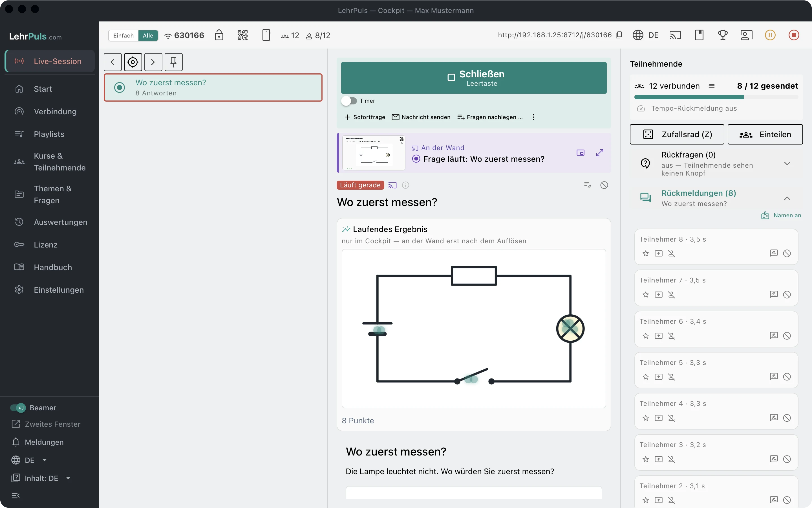Pause the session with orange pause icon
This screenshot has width=812, height=508.
click(770, 35)
